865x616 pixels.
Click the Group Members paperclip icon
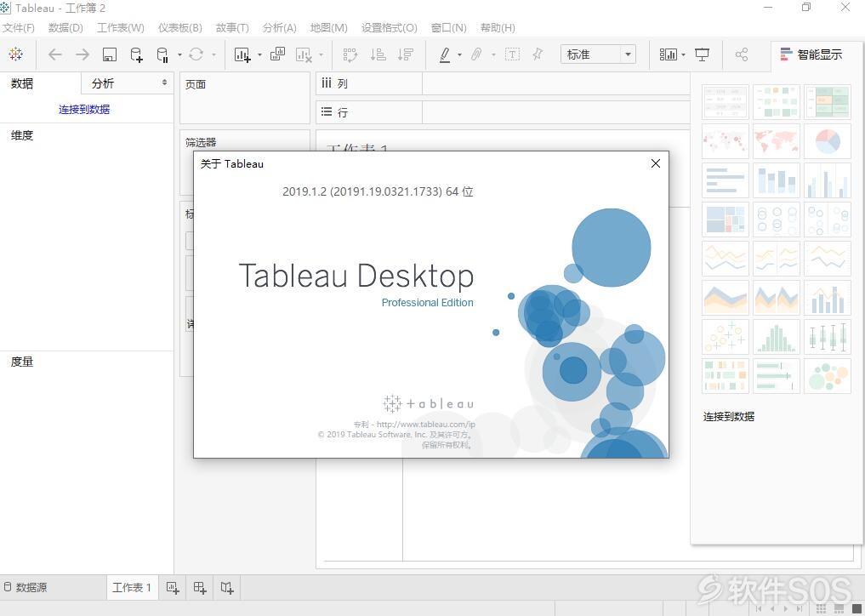(x=476, y=54)
